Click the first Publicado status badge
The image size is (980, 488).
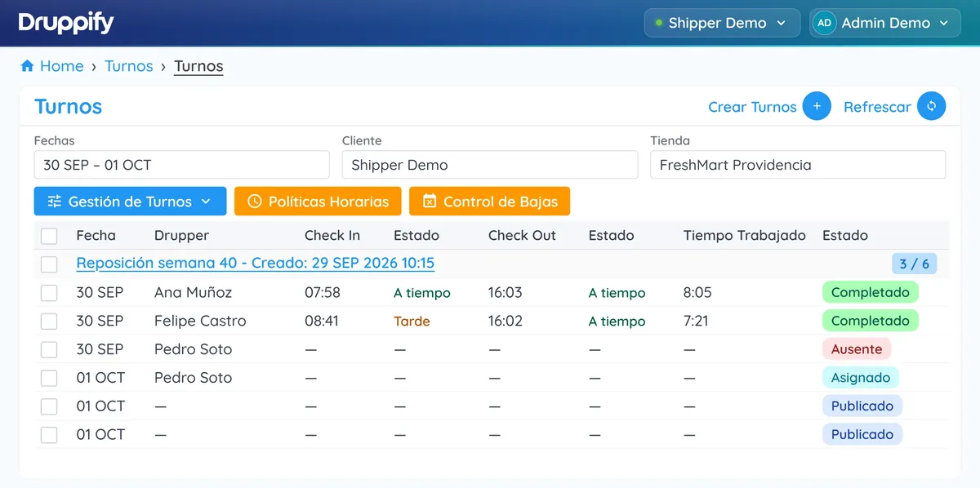[862, 406]
